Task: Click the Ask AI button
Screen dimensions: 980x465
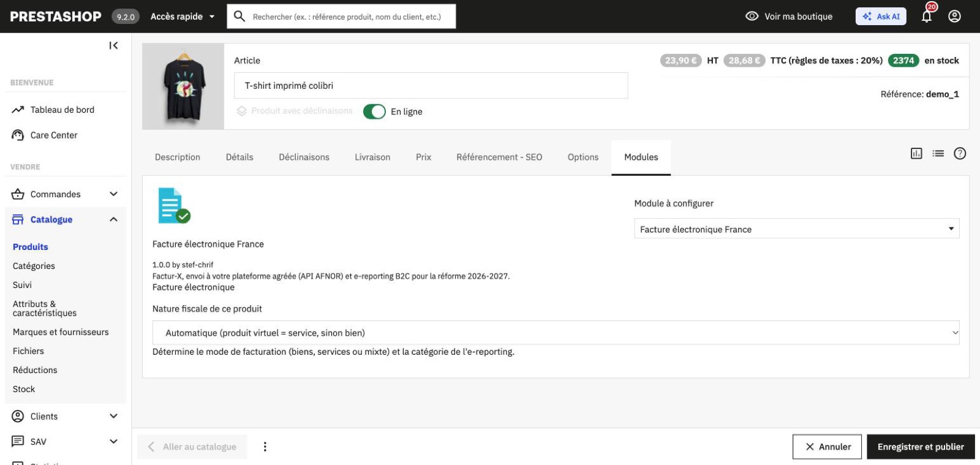Action: pyautogui.click(x=881, y=17)
